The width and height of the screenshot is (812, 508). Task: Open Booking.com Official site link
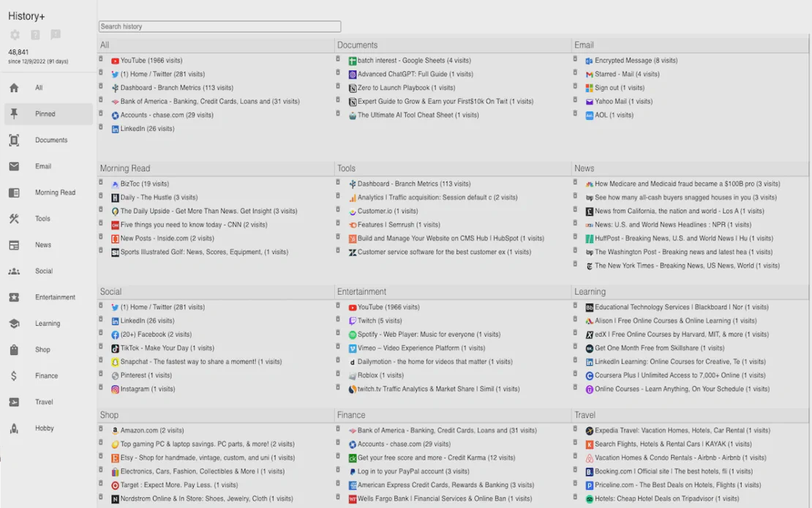(x=674, y=471)
